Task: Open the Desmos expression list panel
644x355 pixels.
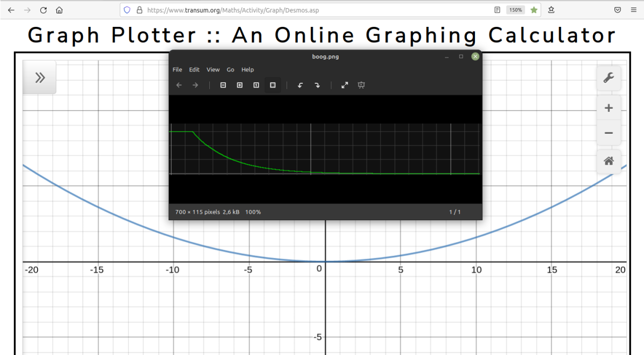Action: [x=39, y=78]
